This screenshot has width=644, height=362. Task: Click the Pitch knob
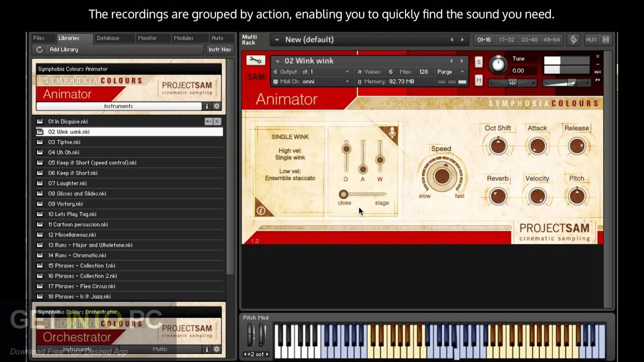coord(577,196)
